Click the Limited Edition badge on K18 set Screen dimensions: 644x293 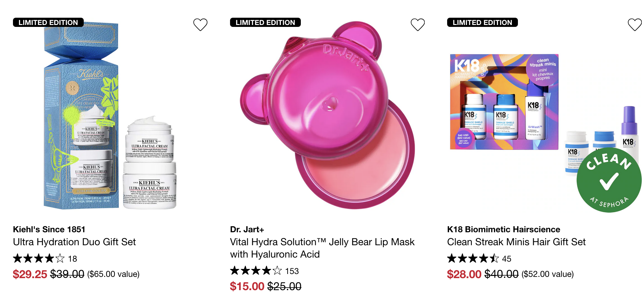pos(482,22)
